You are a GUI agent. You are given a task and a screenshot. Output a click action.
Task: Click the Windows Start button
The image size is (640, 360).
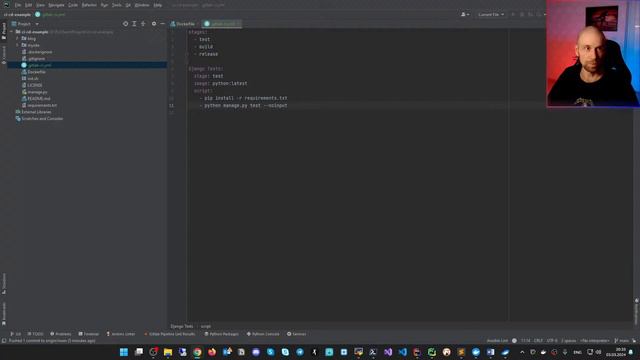[124, 352]
